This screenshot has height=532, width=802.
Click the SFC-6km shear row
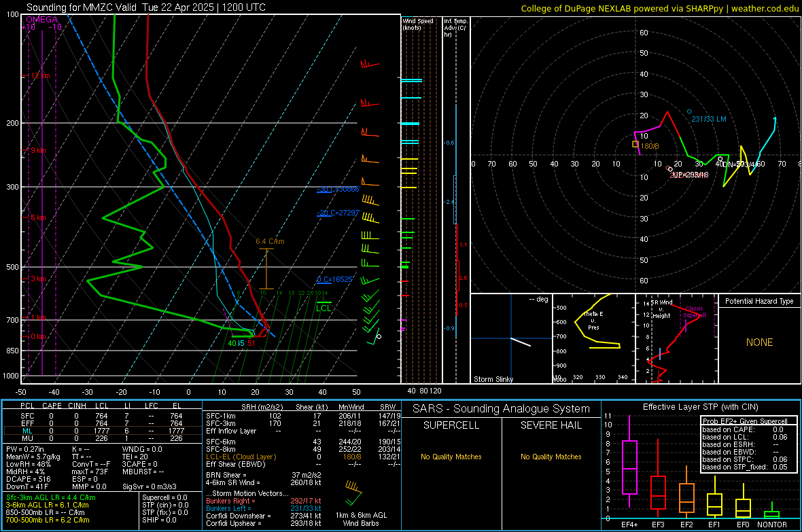(303, 442)
